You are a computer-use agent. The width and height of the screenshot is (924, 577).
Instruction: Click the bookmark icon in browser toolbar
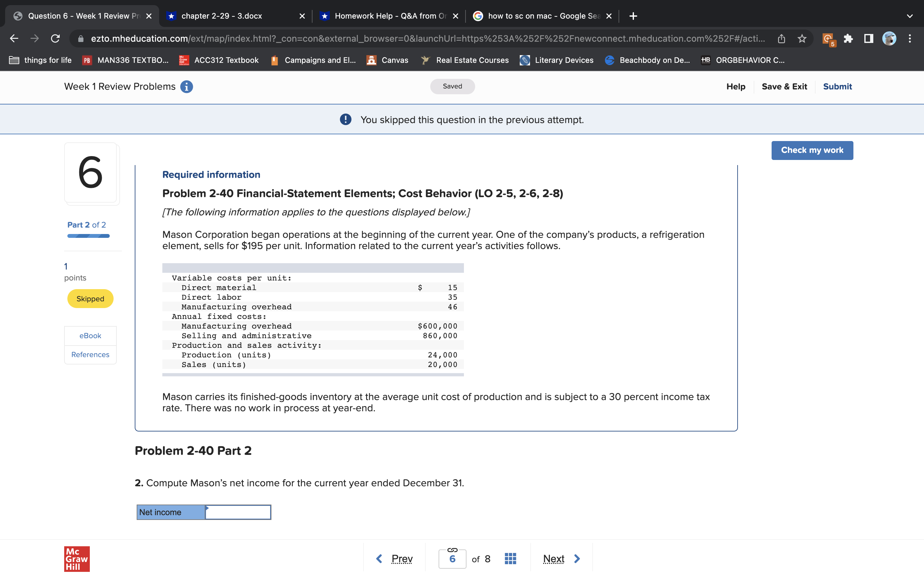point(804,38)
